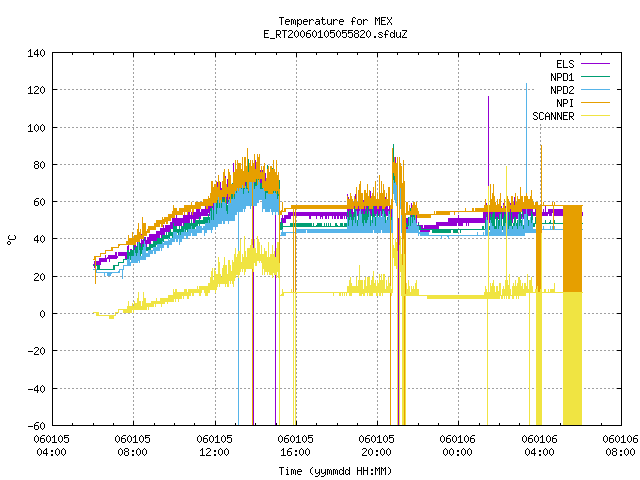Image resolution: width=640 pixels, height=480 pixels.
Task: Click the large solid orange NPI block at far right
Action: (x=572, y=248)
